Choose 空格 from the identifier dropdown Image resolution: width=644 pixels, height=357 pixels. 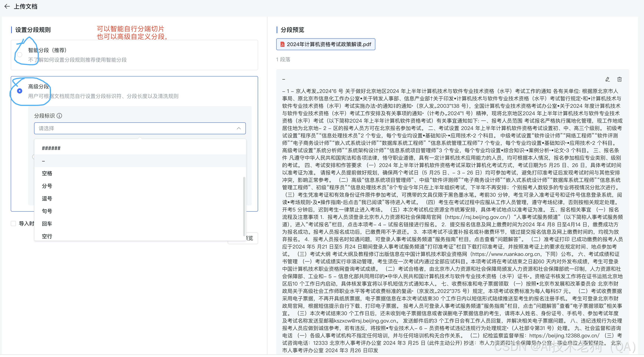[x=47, y=173]
